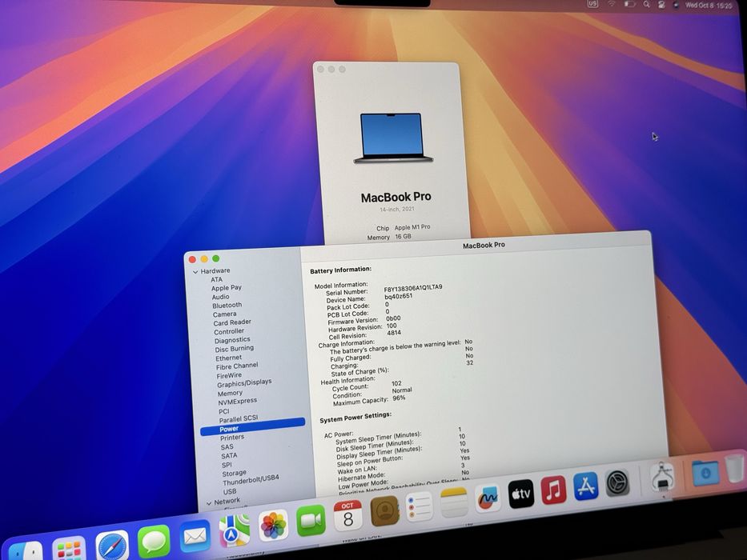The width and height of the screenshot is (747, 560).
Task: Select SATA in the sidebar
Action: [229, 455]
